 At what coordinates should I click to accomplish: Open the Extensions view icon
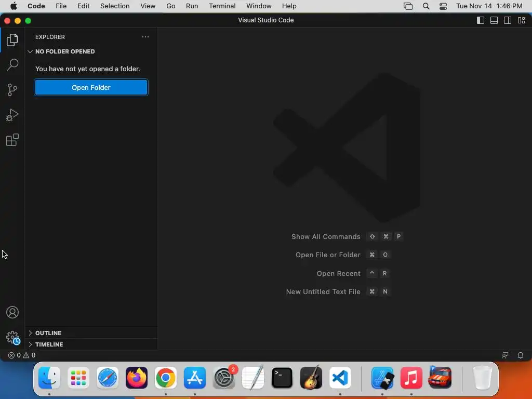[x=12, y=140]
